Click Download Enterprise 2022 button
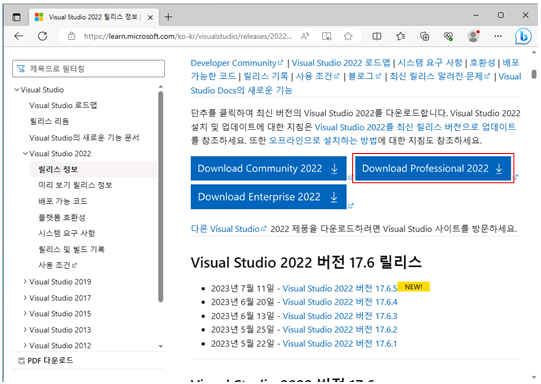The height and width of the screenshot is (384, 541). [x=268, y=197]
